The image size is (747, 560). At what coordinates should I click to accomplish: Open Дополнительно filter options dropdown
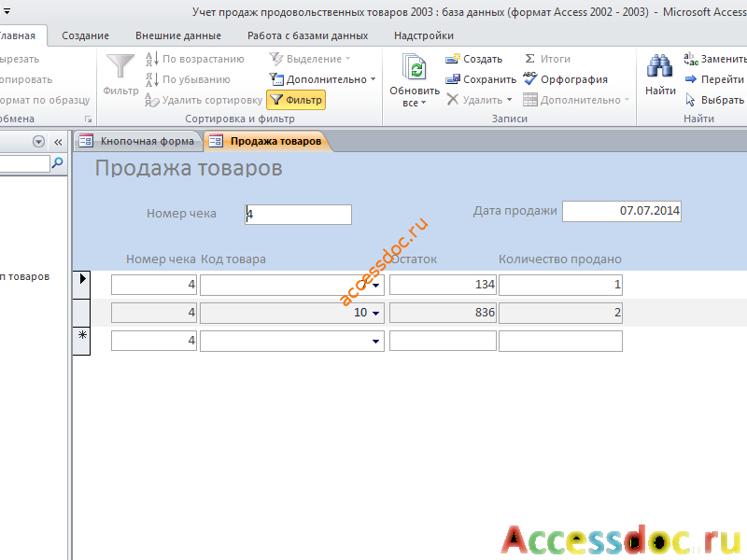[x=322, y=79]
